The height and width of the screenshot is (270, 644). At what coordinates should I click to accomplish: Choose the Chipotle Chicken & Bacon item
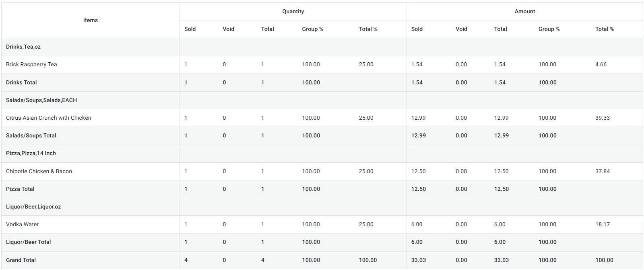39,171
